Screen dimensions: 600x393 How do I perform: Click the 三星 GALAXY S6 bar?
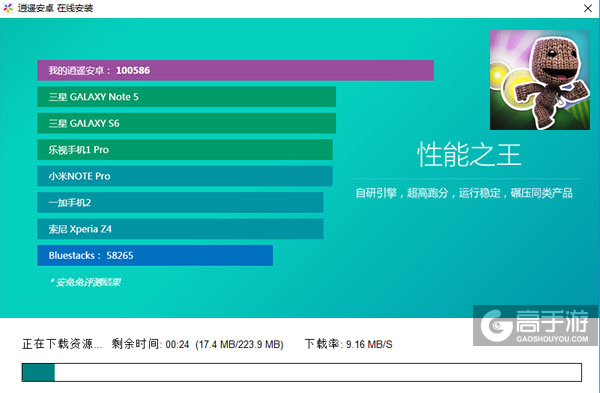tap(186, 123)
